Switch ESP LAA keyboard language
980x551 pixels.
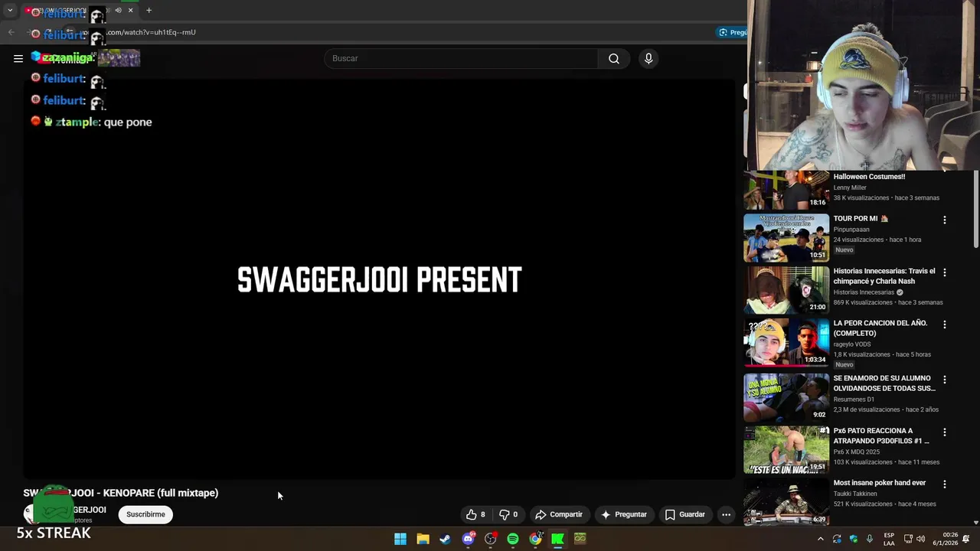(889, 539)
